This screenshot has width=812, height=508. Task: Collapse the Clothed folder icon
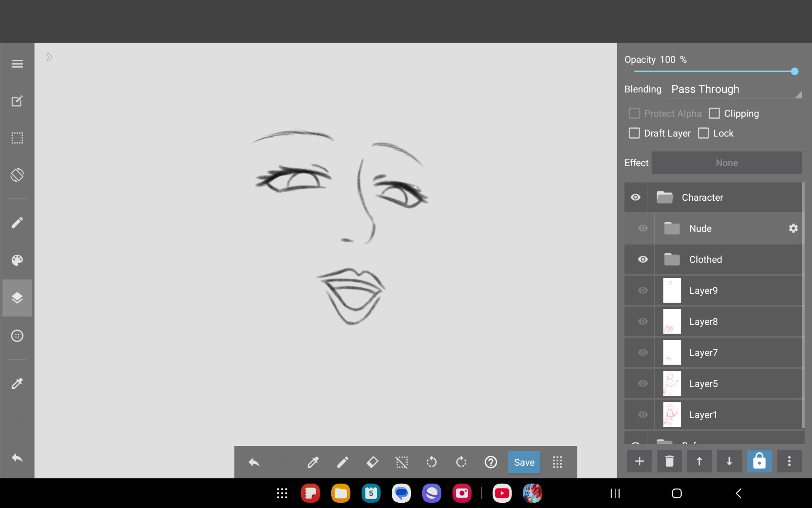tap(672, 259)
